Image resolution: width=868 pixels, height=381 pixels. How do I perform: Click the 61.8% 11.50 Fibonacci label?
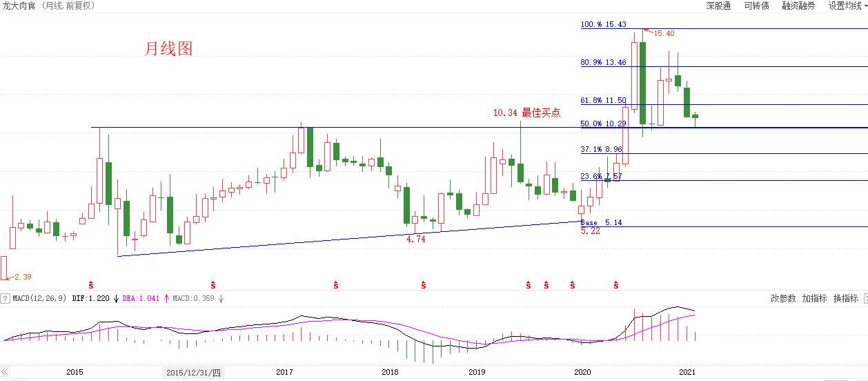(603, 100)
